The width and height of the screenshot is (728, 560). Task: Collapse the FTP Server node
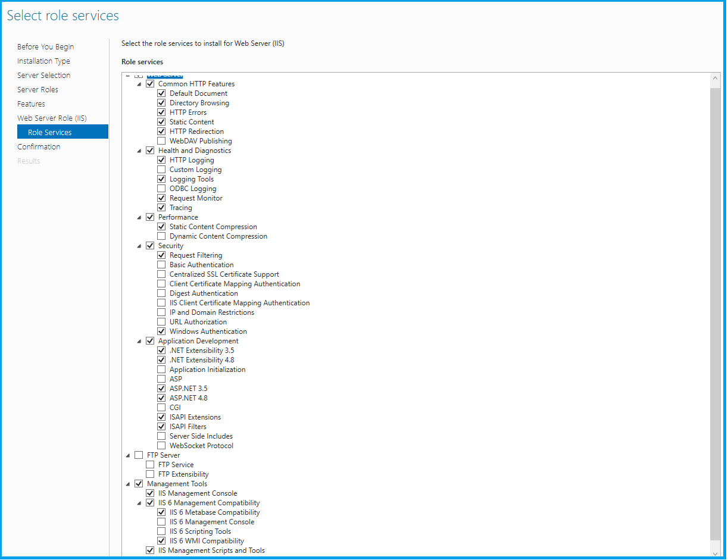128,455
